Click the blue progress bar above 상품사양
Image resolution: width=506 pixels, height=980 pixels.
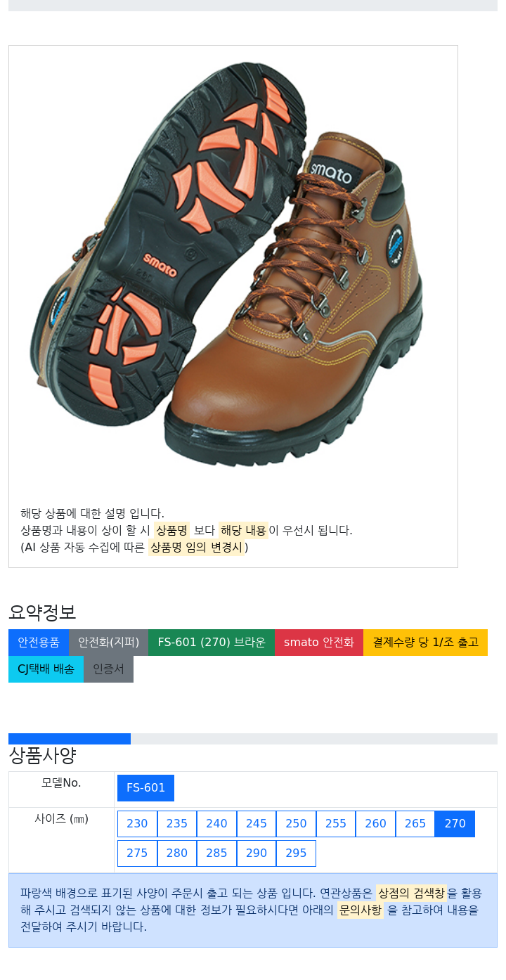click(x=70, y=739)
